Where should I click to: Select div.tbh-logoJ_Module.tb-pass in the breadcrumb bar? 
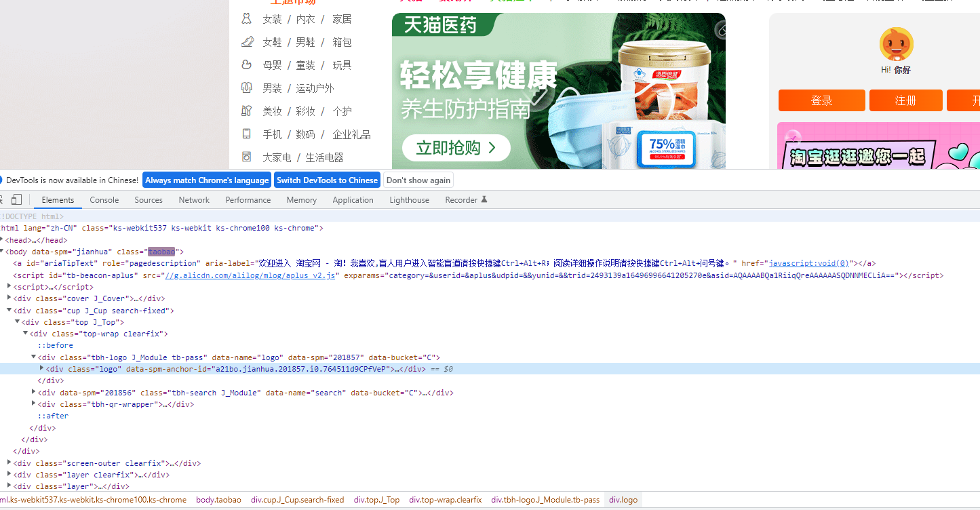(x=546, y=500)
